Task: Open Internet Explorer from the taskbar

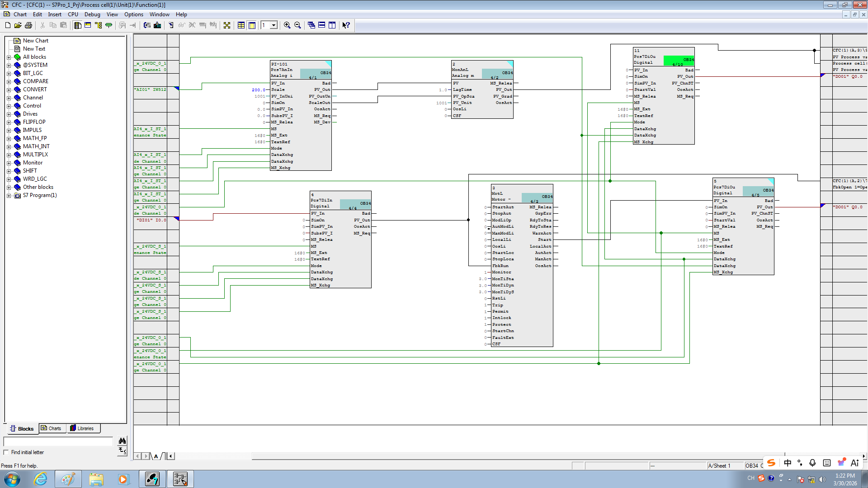Action: tap(40, 479)
